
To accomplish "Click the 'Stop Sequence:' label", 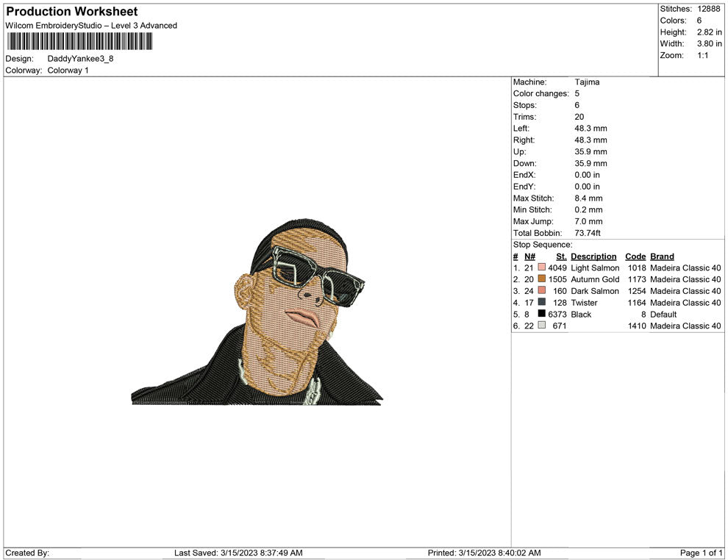I will [x=543, y=245].
